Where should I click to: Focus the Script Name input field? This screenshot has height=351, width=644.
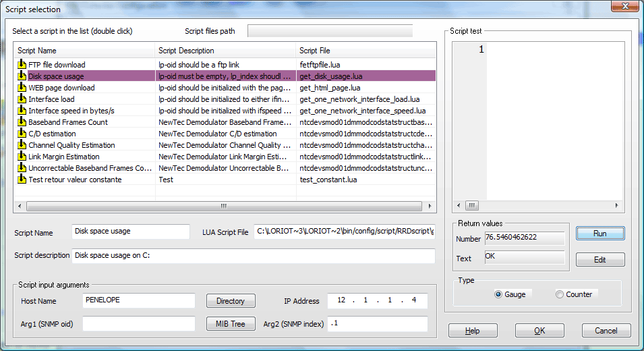click(x=131, y=232)
